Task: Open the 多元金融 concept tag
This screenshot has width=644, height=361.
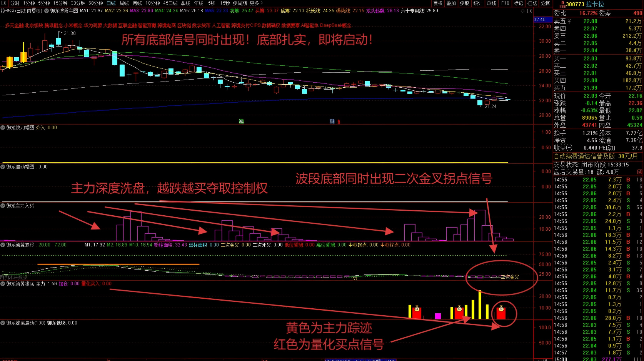Action: (x=14, y=25)
